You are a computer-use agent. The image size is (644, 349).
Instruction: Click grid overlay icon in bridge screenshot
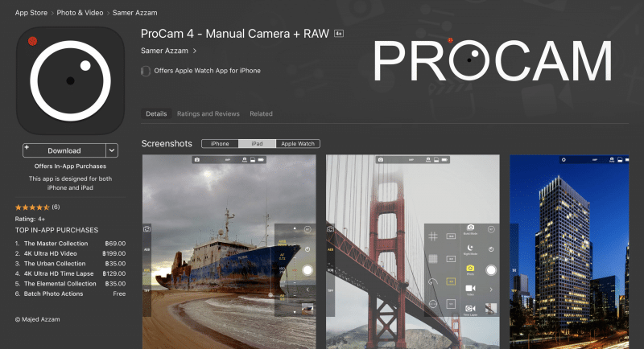[x=433, y=236]
